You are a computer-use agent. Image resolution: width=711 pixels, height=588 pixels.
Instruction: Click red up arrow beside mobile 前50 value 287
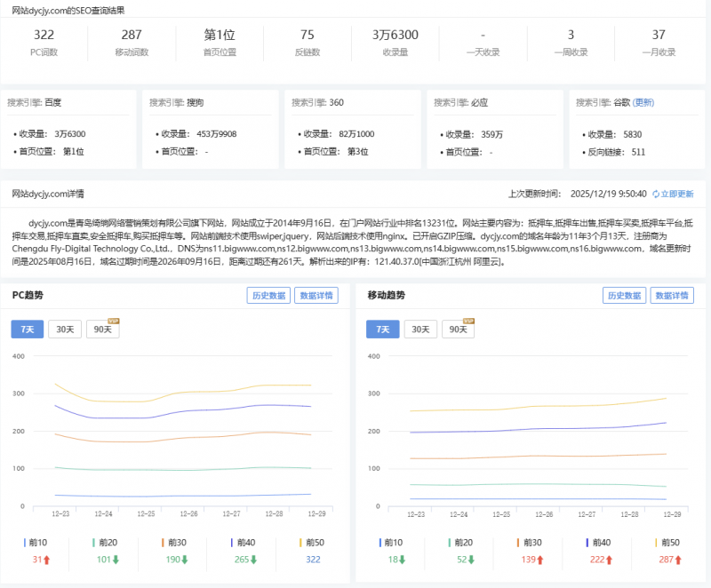[680, 560]
